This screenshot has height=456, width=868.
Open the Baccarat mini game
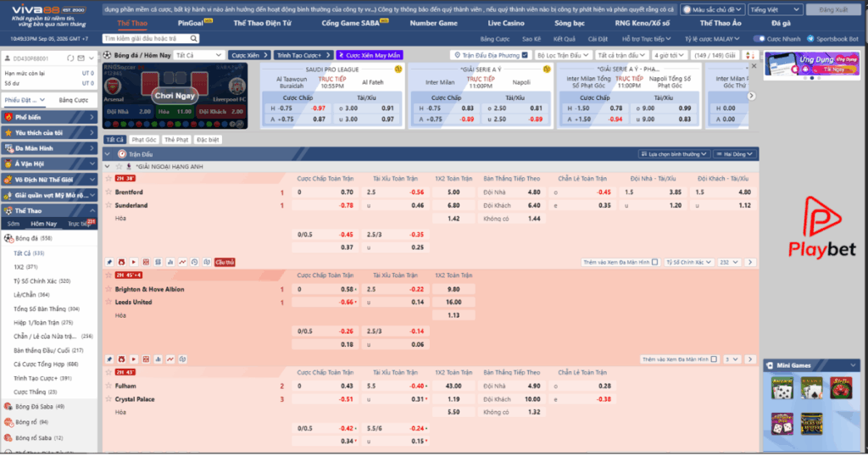pyautogui.click(x=782, y=388)
